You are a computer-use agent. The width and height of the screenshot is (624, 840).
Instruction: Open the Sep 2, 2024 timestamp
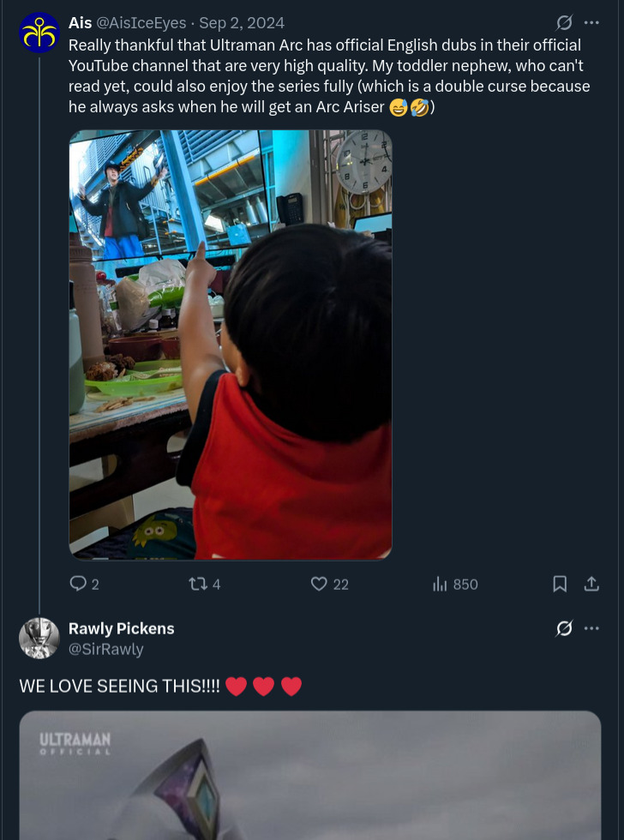[242, 23]
